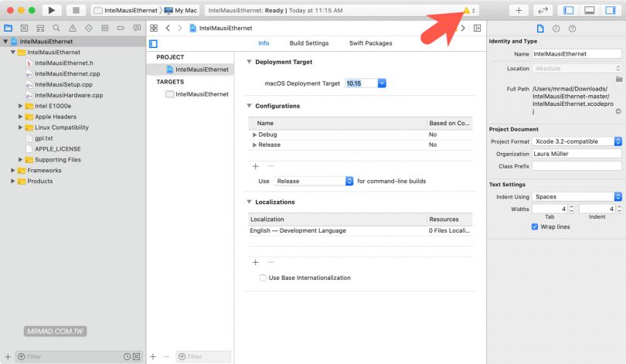Reveal project full path in Finder arrow
Screen dimensions: 626x364
(618, 111)
